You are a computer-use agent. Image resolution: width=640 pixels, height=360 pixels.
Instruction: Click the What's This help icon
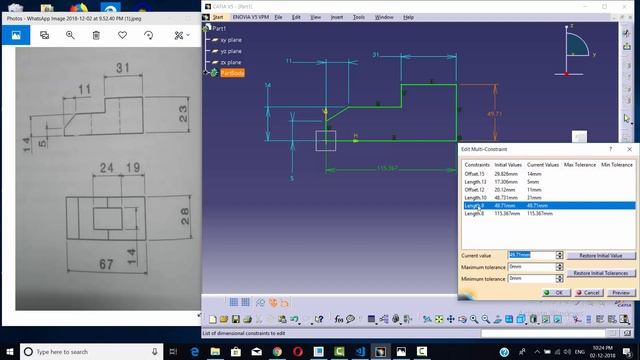pos(319,319)
